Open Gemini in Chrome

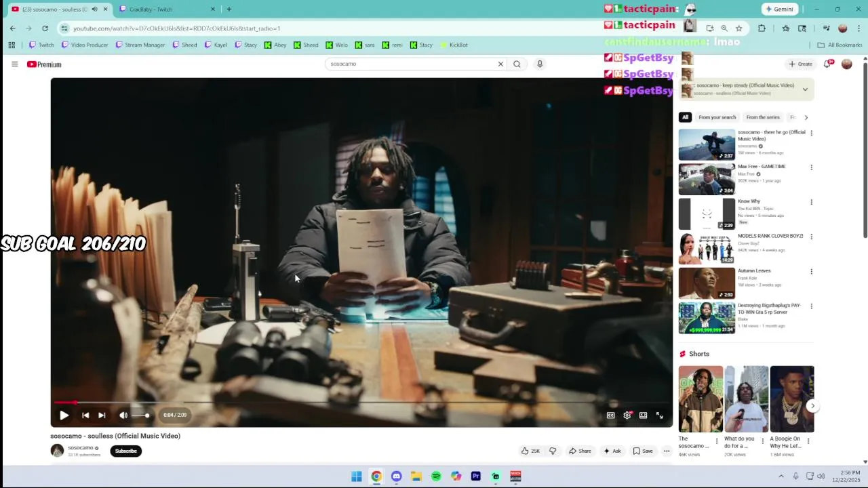[778, 9]
